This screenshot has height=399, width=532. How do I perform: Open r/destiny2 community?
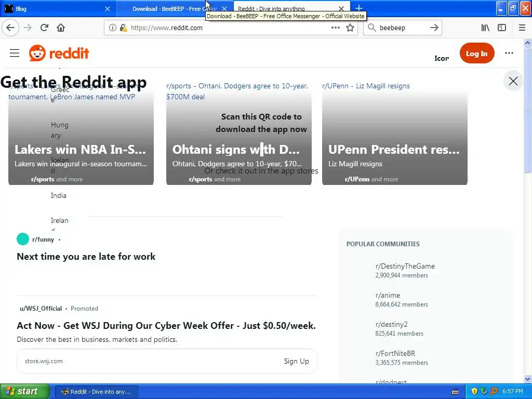391,324
